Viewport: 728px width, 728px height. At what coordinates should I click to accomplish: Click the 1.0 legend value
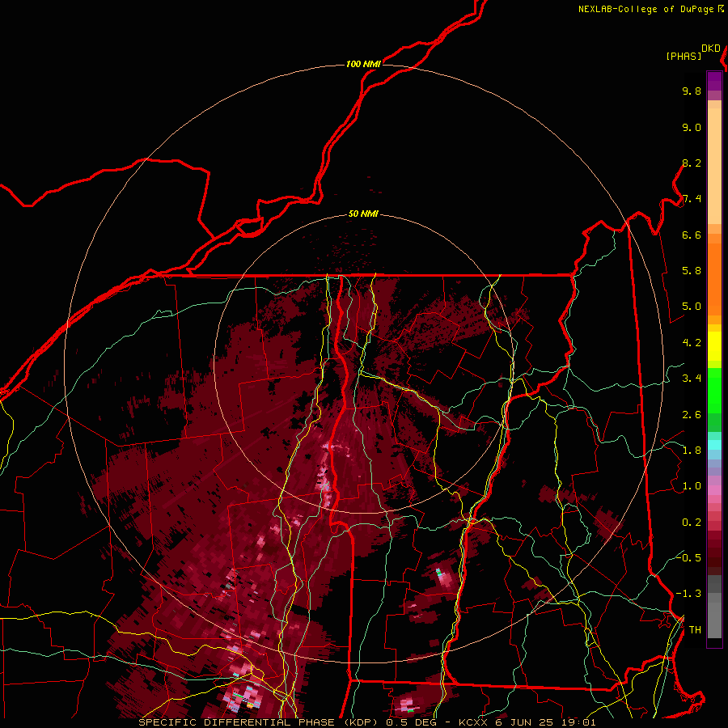(x=692, y=486)
